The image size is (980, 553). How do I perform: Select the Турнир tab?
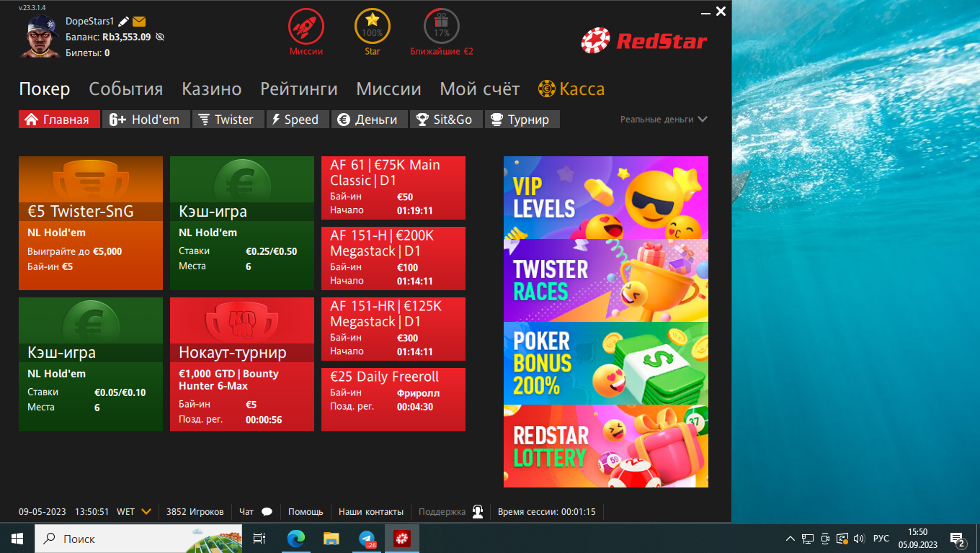pyautogui.click(x=522, y=120)
